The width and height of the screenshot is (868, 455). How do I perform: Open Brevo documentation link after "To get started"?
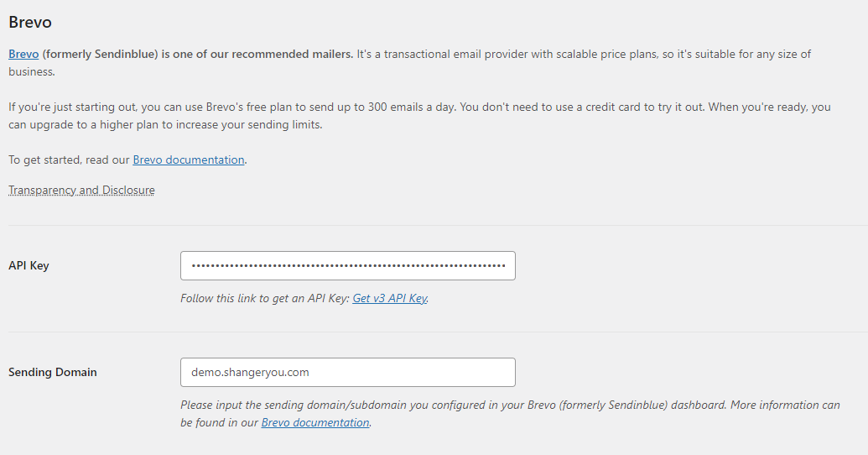click(188, 160)
